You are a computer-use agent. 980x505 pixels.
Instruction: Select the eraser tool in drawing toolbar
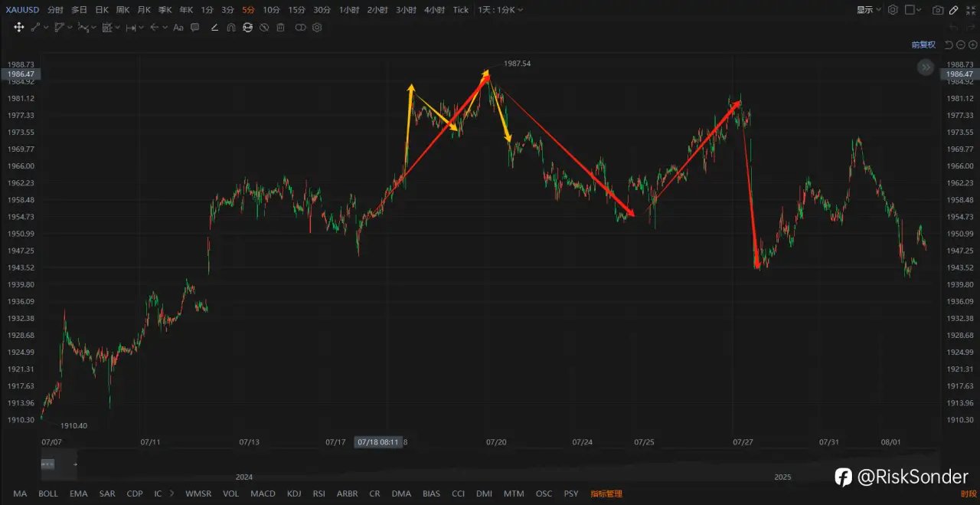tap(214, 27)
